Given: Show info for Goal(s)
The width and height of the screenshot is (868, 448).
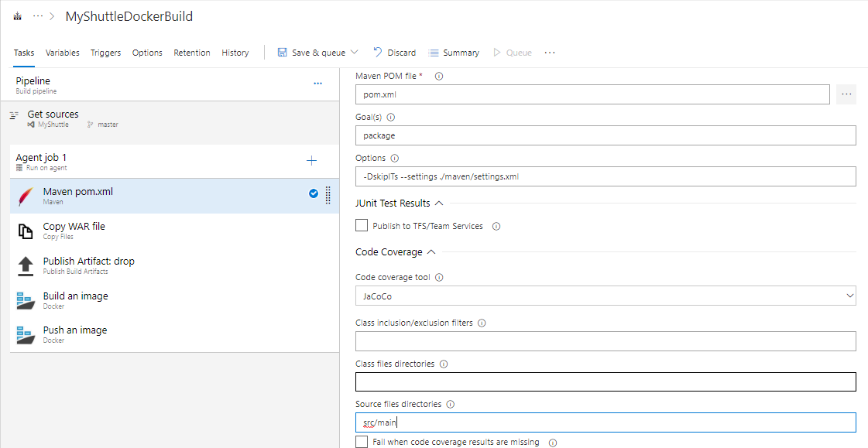Looking at the screenshot, I should pyautogui.click(x=391, y=118).
